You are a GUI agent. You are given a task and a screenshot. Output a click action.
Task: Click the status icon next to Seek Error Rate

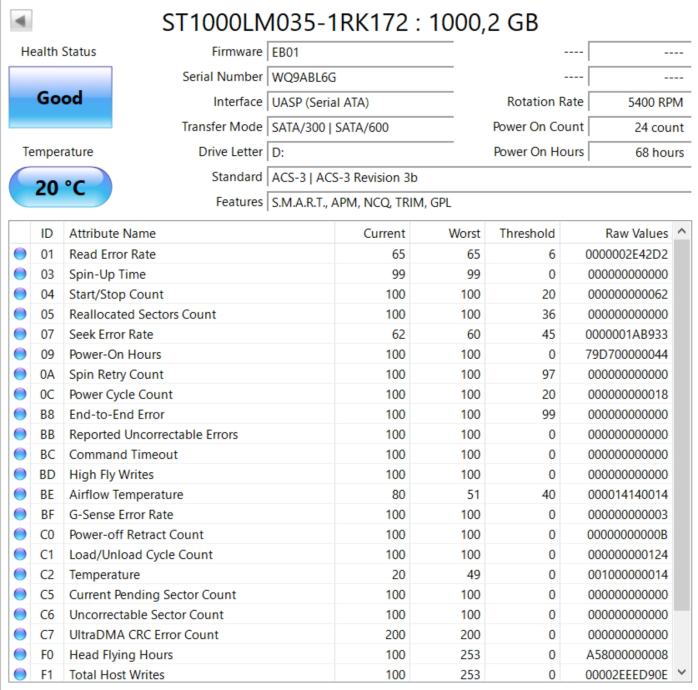pyautogui.click(x=20, y=334)
